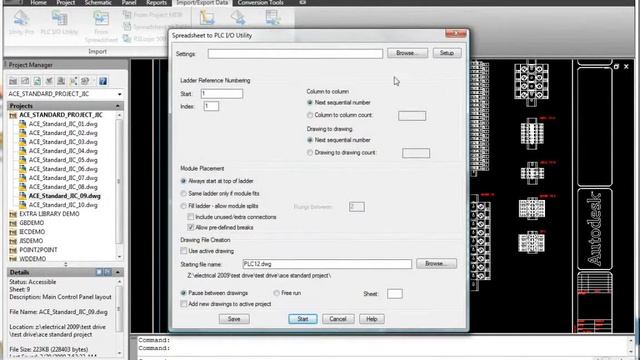This screenshot has height=360, width=640.
Task: Click the green Refresh icon in Project Manager toolbar
Action: (x=37, y=81)
